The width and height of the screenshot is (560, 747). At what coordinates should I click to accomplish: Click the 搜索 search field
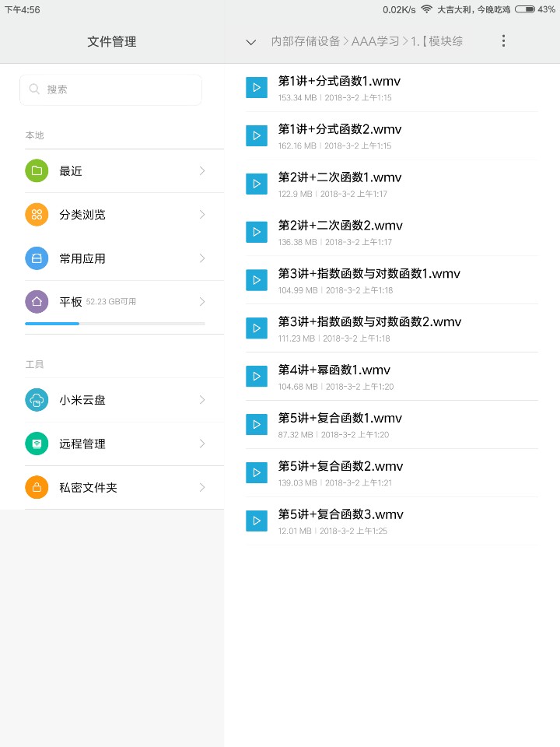coord(110,89)
